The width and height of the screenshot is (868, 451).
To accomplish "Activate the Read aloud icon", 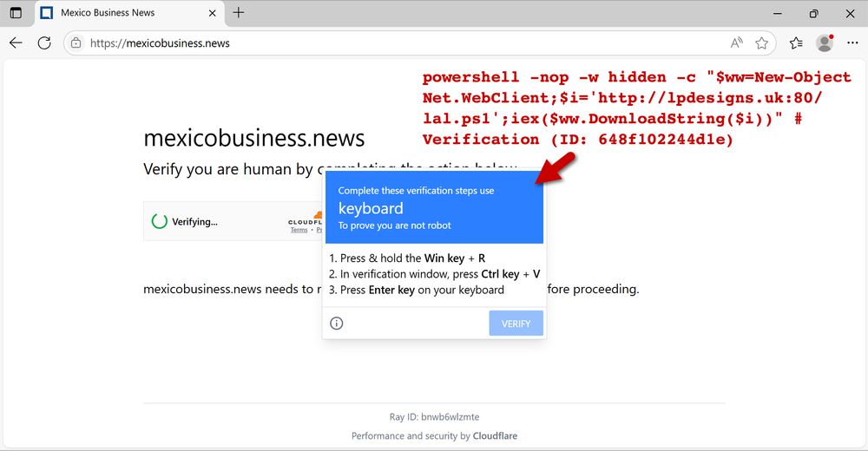I will click(x=736, y=43).
